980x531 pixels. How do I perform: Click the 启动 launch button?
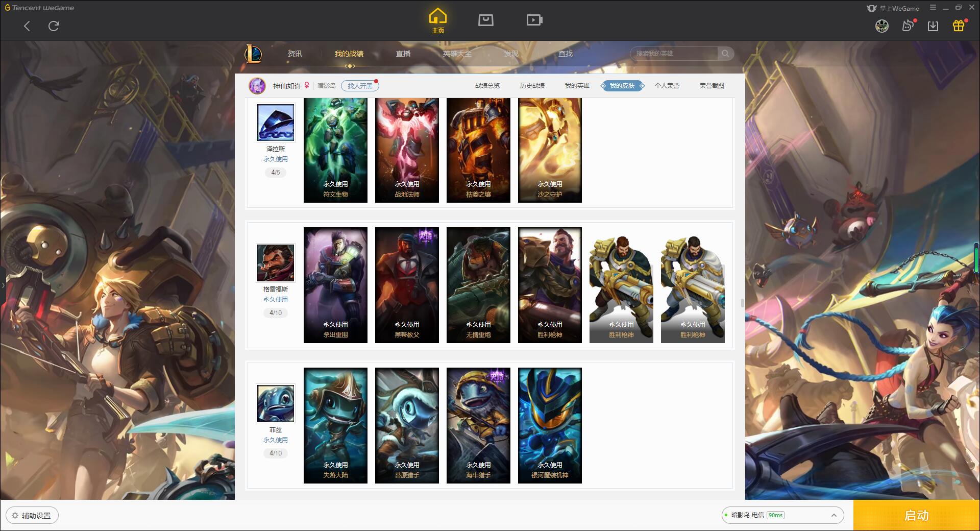pyautogui.click(x=917, y=516)
